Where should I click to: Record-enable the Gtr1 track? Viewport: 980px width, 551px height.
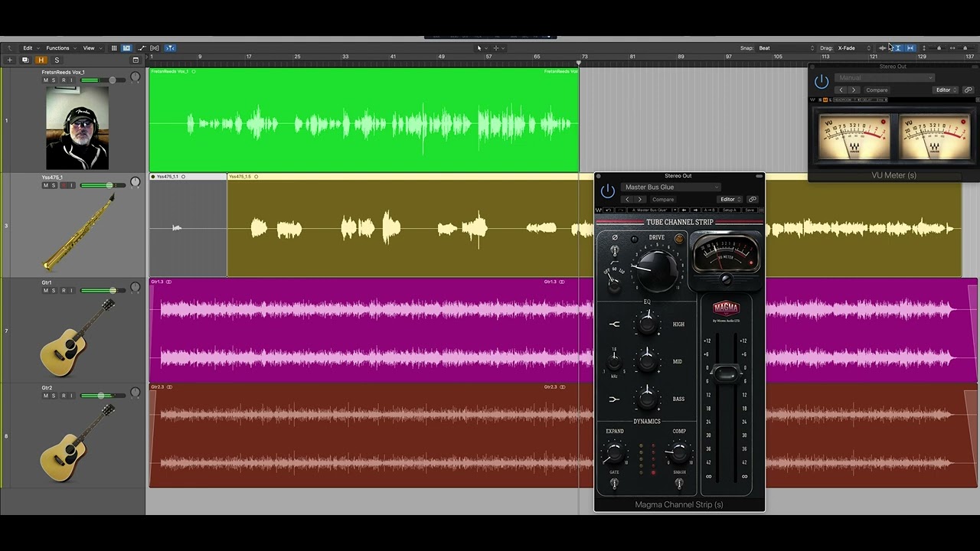click(x=64, y=290)
